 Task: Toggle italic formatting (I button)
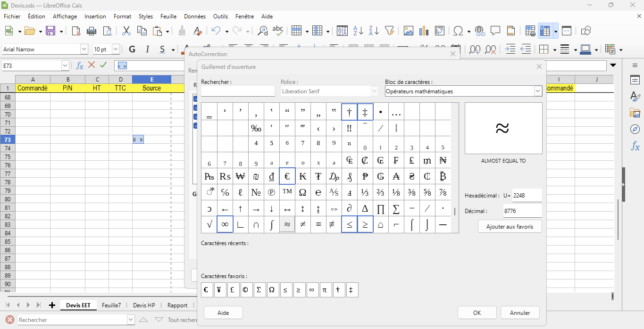pyautogui.click(x=147, y=49)
